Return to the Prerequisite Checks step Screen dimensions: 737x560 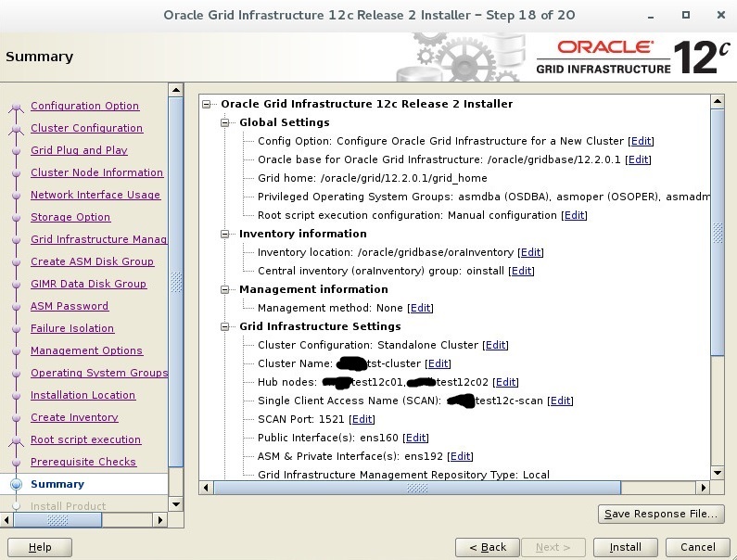(x=83, y=462)
